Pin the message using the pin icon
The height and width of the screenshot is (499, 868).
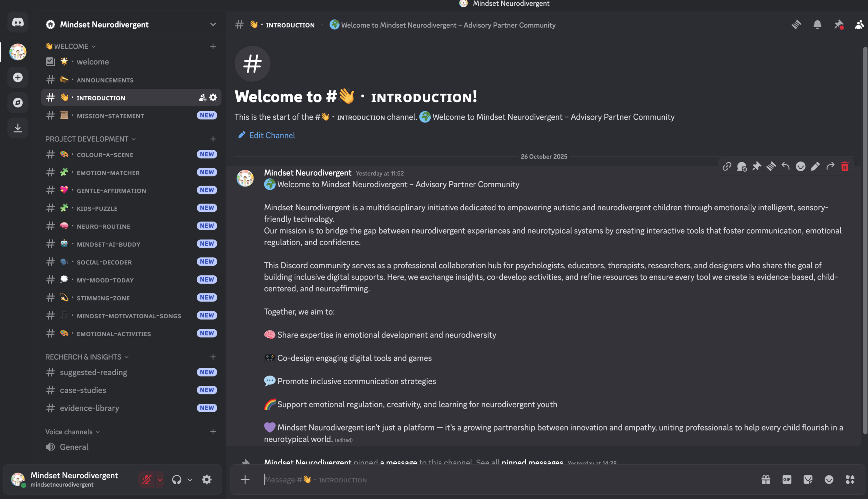(757, 167)
